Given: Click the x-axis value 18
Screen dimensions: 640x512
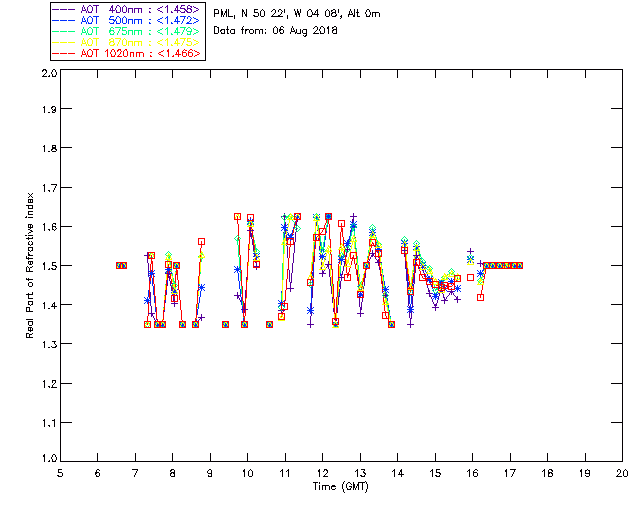Looking at the screenshot, I should 547,473.
